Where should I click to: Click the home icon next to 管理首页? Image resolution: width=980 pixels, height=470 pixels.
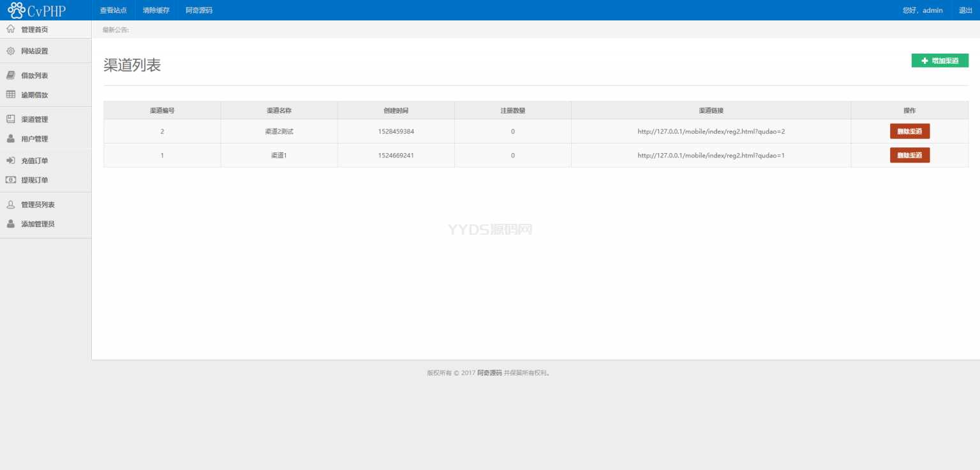tap(10, 29)
